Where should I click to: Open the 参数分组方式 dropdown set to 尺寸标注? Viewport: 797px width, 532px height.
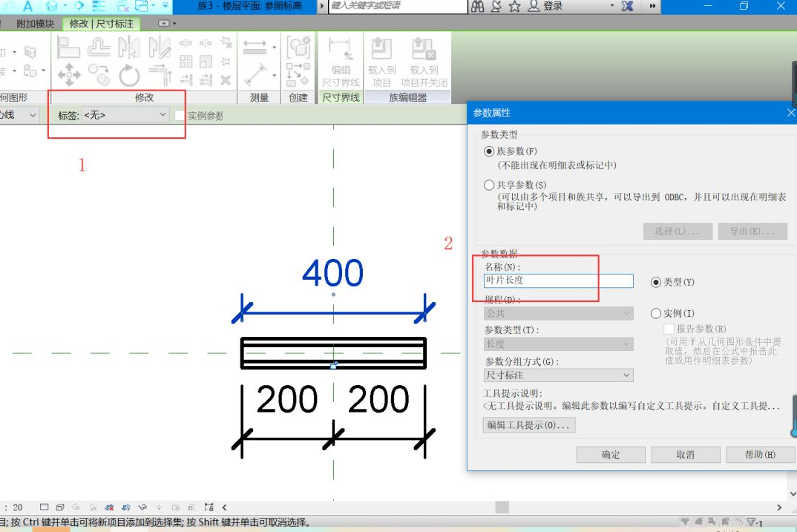558,375
